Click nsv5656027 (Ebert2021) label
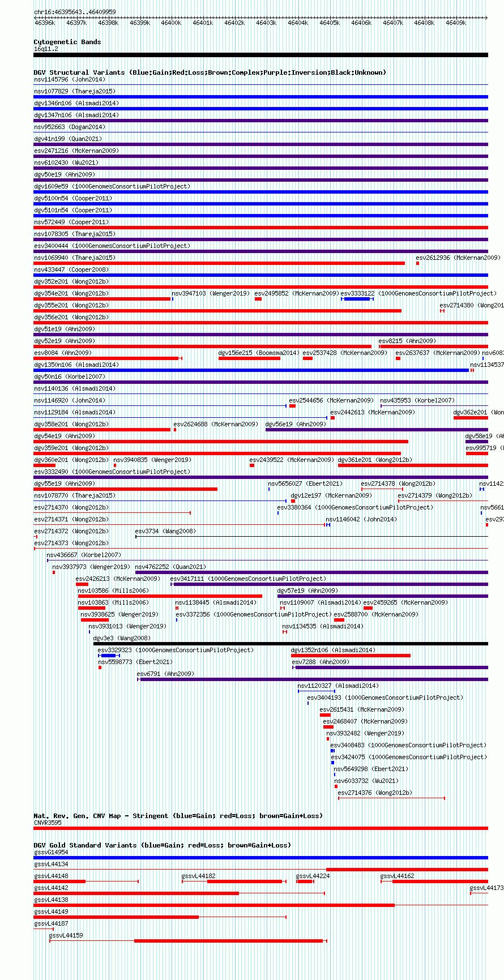 305,483
